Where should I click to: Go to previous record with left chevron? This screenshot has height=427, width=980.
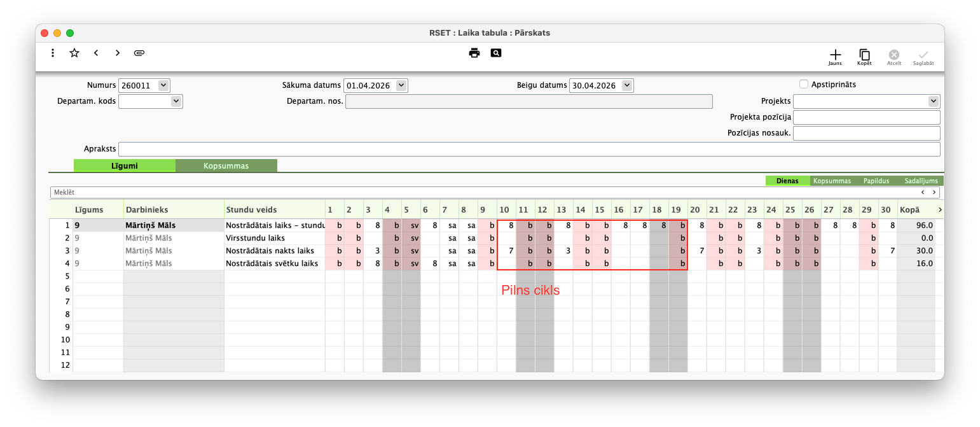[96, 53]
